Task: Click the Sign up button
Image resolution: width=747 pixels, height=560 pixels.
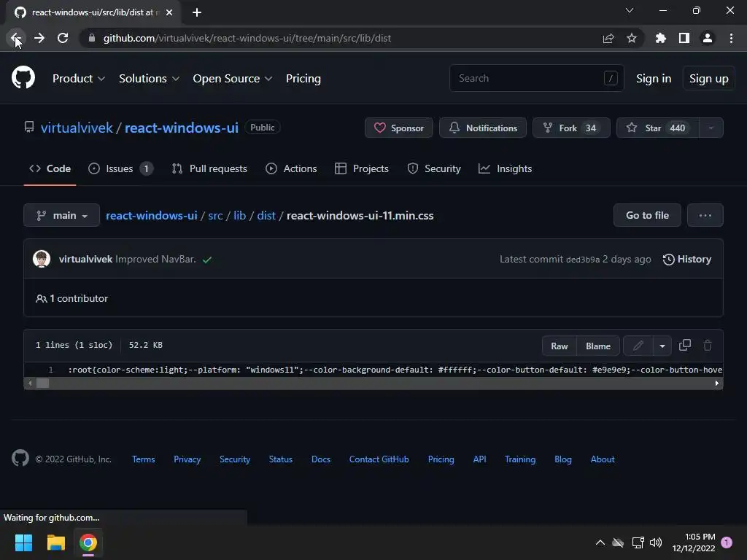Action: pyautogui.click(x=709, y=79)
